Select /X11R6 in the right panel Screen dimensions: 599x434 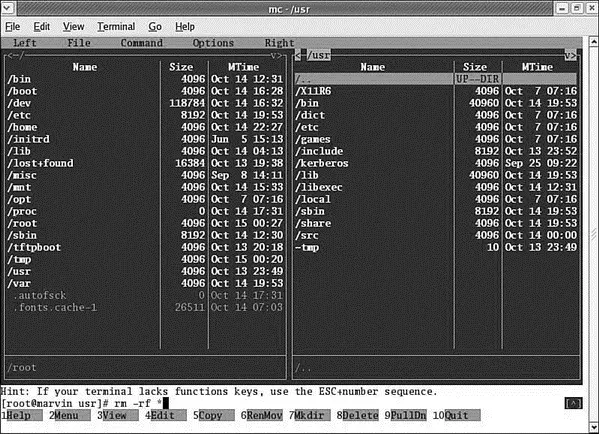pos(435,91)
